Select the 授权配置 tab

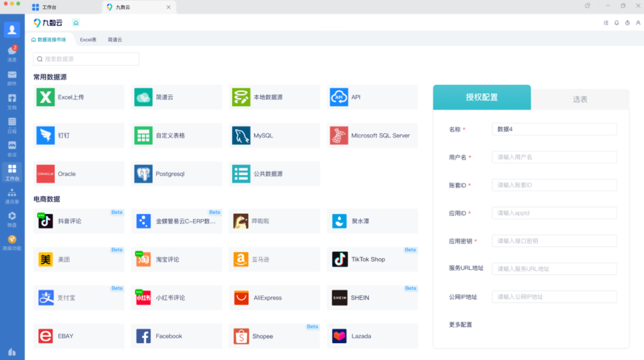(482, 97)
